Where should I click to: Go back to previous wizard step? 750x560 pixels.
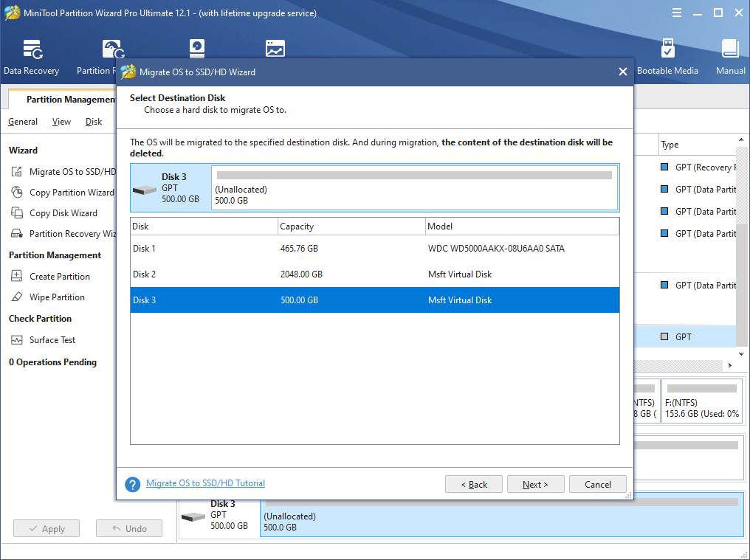(x=473, y=485)
